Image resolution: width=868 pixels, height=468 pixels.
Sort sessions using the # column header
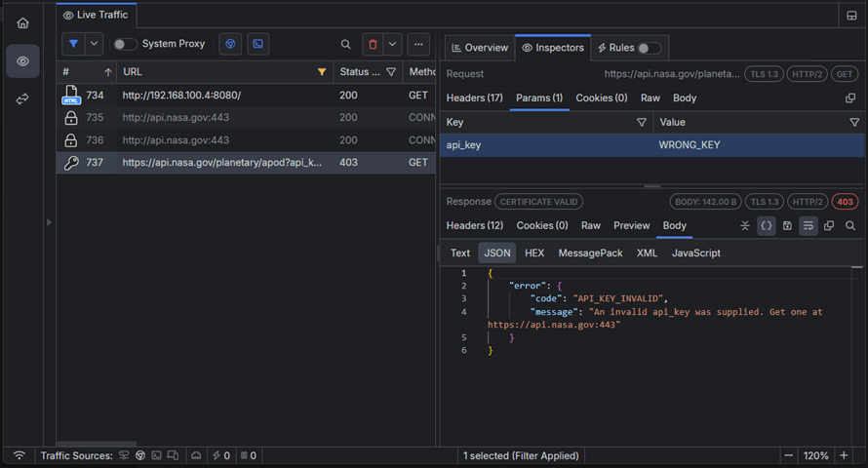[87, 72]
